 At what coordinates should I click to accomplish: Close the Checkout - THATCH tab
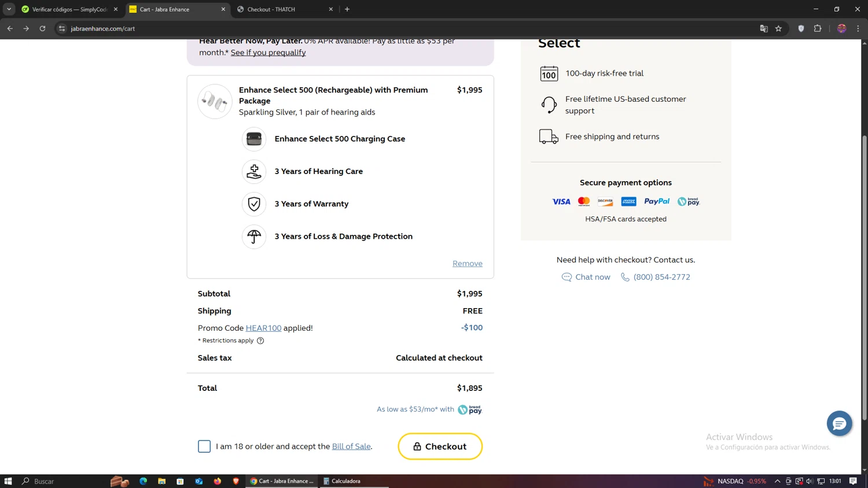[331, 9]
